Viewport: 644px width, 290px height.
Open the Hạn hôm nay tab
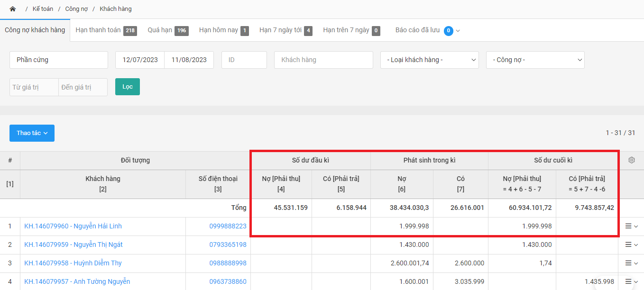(x=223, y=30)
